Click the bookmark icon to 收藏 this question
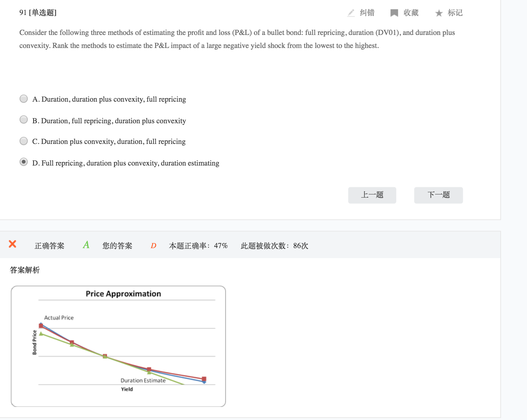This screenshot has width=527, height=420. [394, 13]
